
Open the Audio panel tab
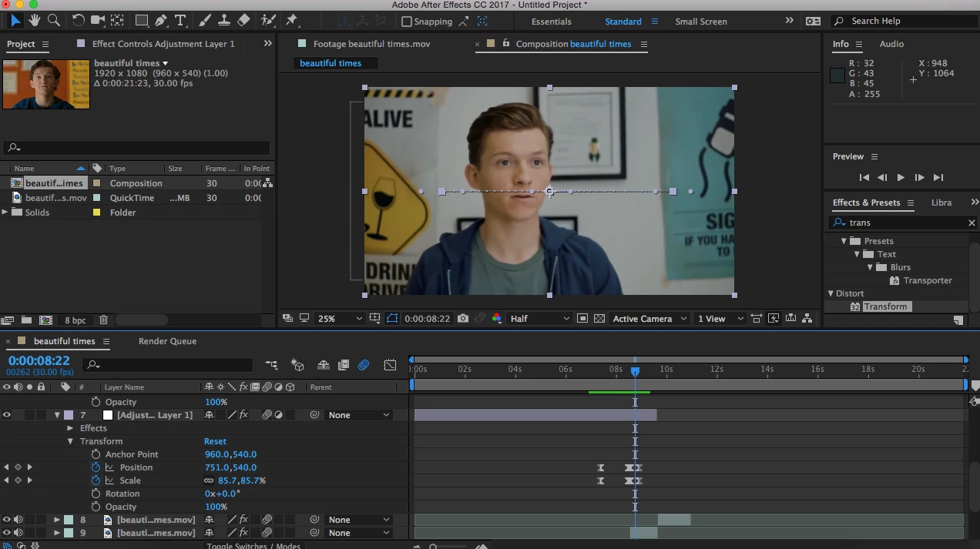pos(891,44)
